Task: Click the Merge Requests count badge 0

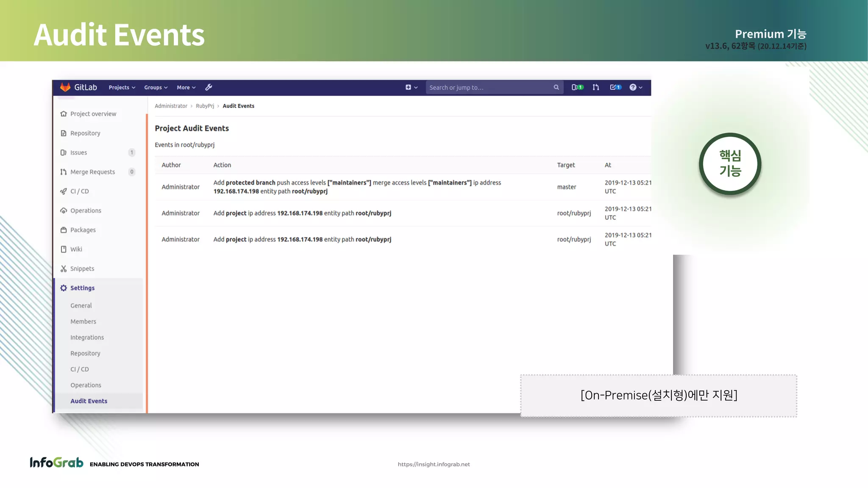Action: click(x=132, y=172)
